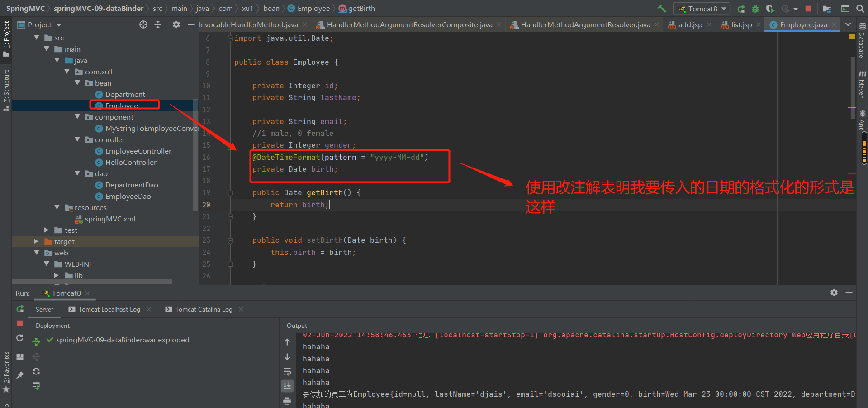Viewport: 868px width, 408px height.
Task: Click the springMVC-09-dataBinder breadcrumb
Action: tap(99, 8)
